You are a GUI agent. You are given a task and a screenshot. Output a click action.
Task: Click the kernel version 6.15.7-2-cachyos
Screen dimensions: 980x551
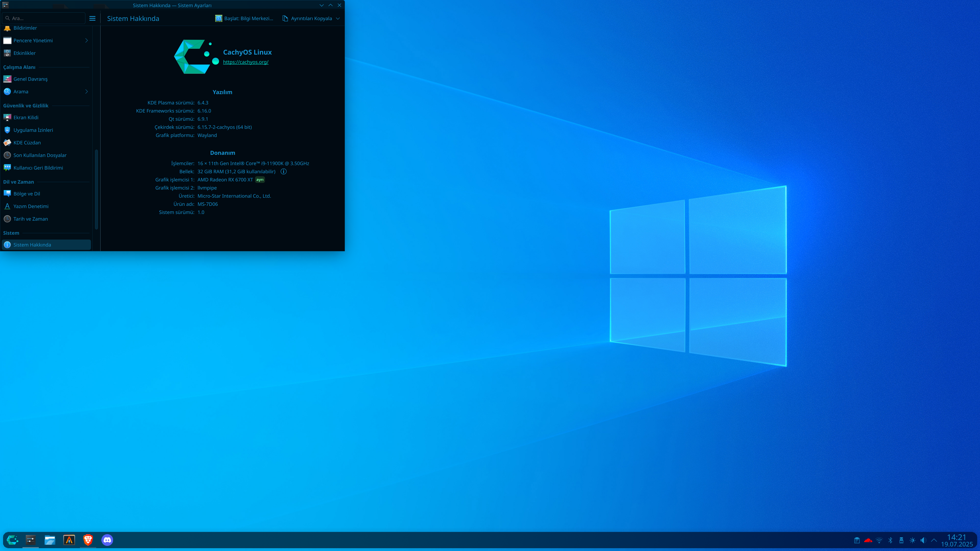224,127
